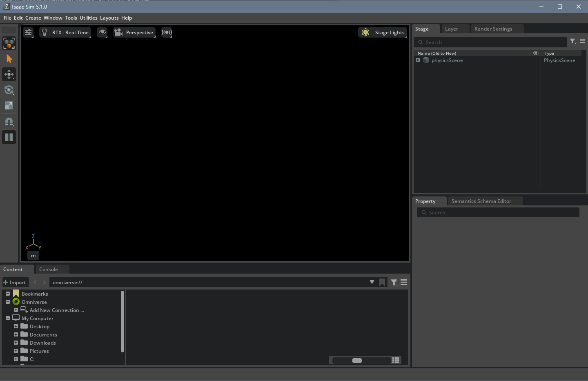Image resolution: width=588 pixels, height=381 pixels.
Task: Toggle the Stage Lights button
Action: [383, 32]
